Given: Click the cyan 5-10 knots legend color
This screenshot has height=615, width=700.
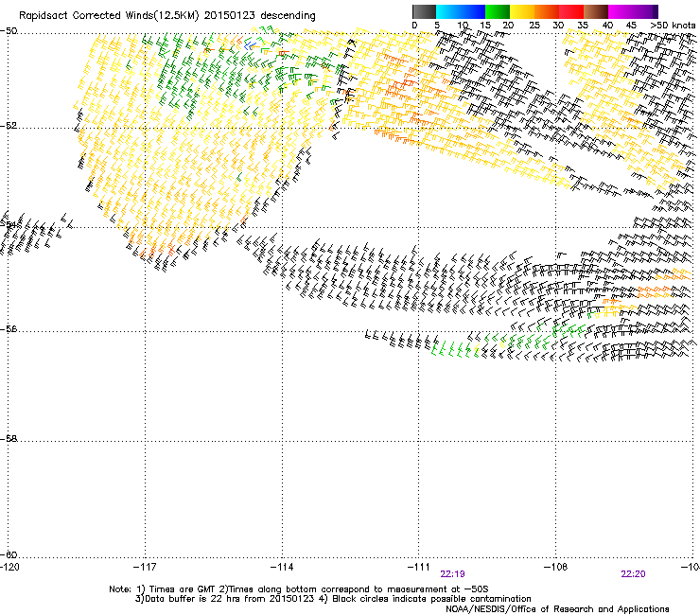Looking at the screenshot, I should click(x=448, y=11).
